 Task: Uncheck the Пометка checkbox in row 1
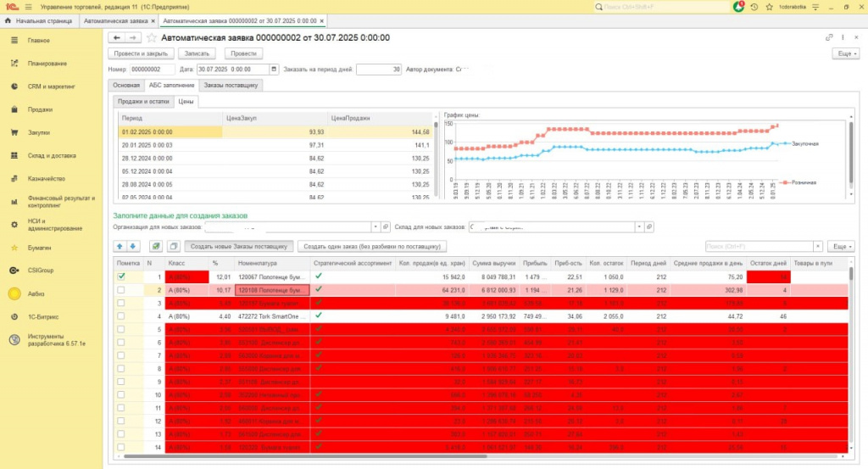click(x=121, y=276)
